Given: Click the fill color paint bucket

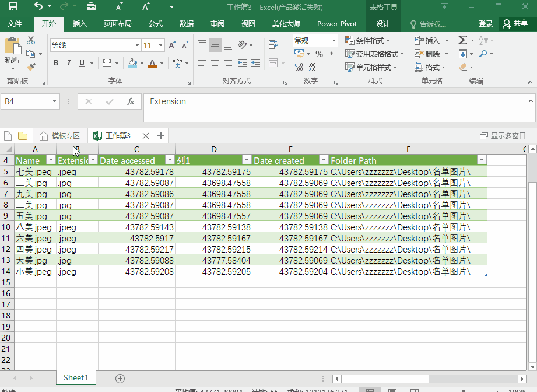Looking at the screenshot, I should tap(132, 63).
